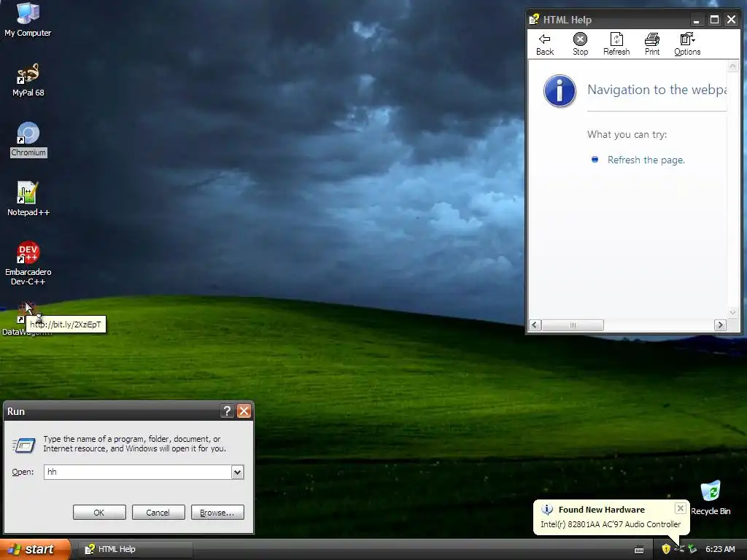Click the Safely Remove Hardware tray icon

[x=692, y=549]
